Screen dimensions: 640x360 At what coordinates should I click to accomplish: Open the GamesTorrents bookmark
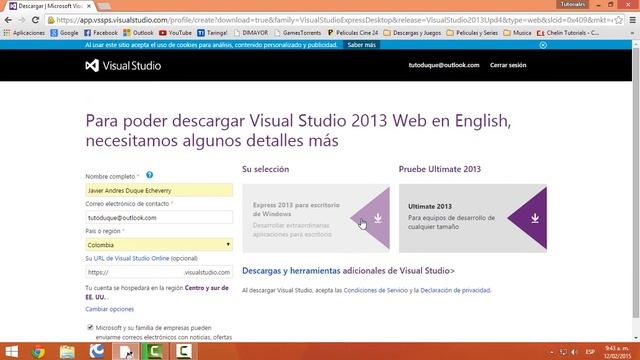[298, 33]
